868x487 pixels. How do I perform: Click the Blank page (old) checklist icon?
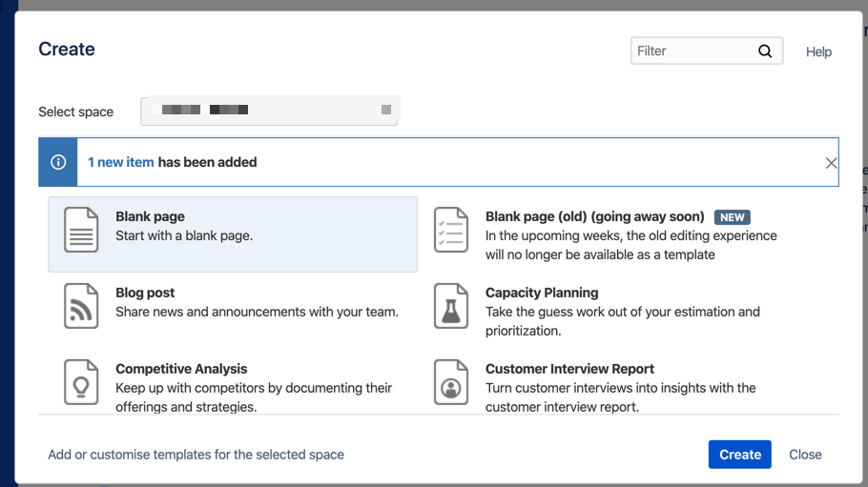click(x=451, y=230)
